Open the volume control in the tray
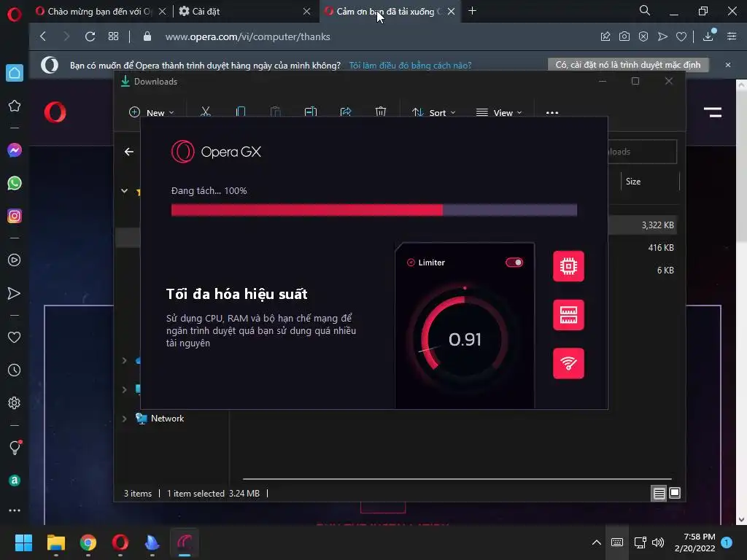This screenshot has height=560, width=747. [x=658, y=542]
